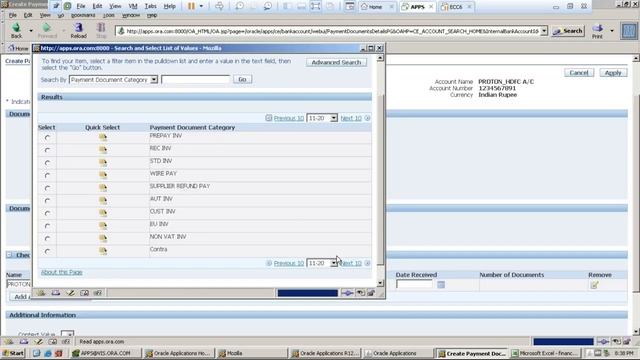This screenshot has height=360, width=640.
Task: Open the Date Received calendar icon
Action: pyautogui.click(x=441, y=284)
